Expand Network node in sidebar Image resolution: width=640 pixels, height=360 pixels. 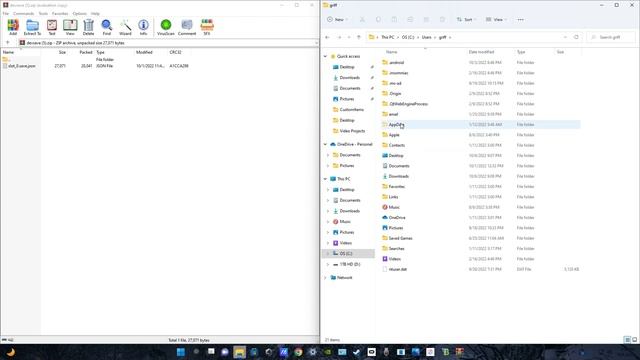pyautogui.click(x=325, y=278)
